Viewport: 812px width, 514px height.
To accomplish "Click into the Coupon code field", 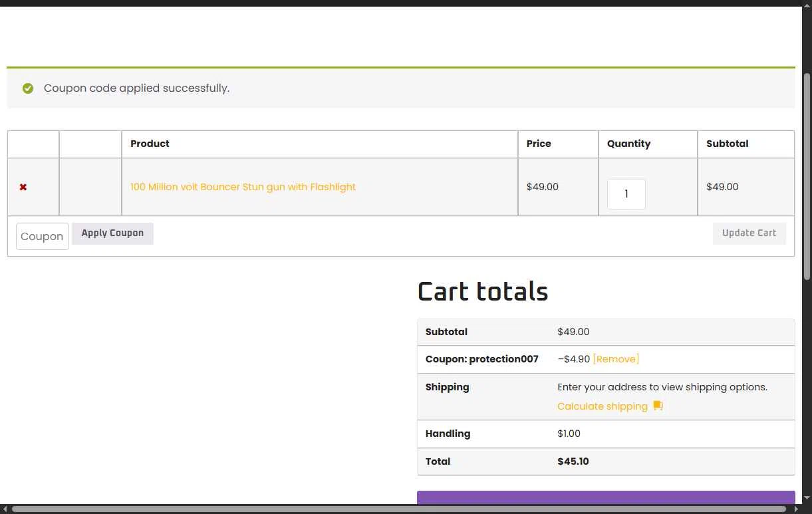I will point(43,236).
